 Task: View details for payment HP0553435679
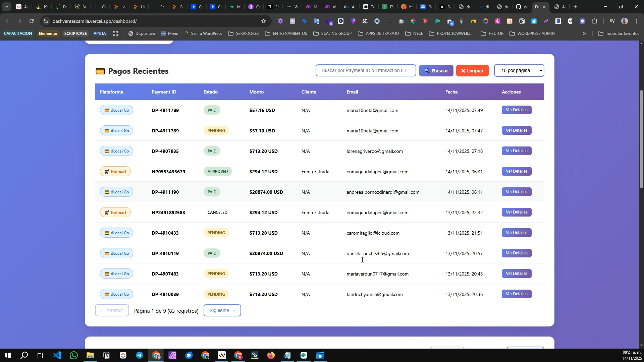coord(517,172)
